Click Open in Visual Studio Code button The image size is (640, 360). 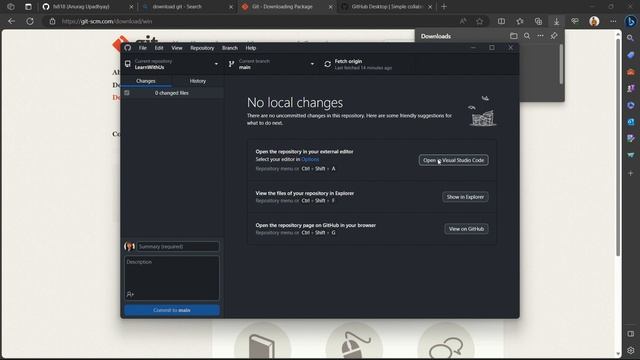[453, 160]
